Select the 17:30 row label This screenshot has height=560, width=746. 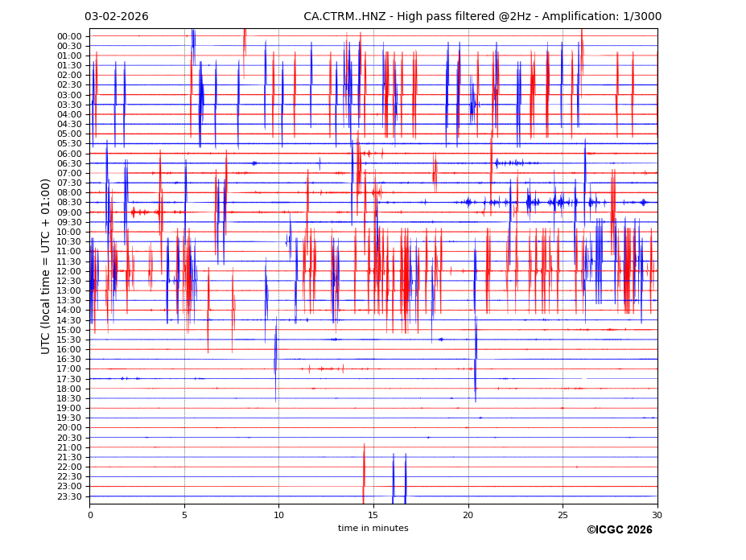click(69, 379)
